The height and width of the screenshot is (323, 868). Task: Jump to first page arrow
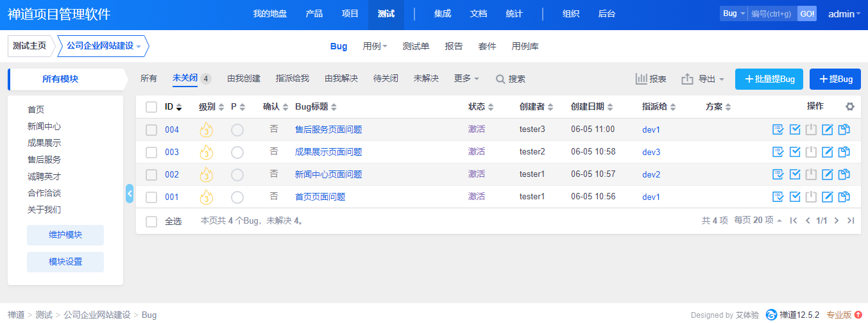[794, 220]
